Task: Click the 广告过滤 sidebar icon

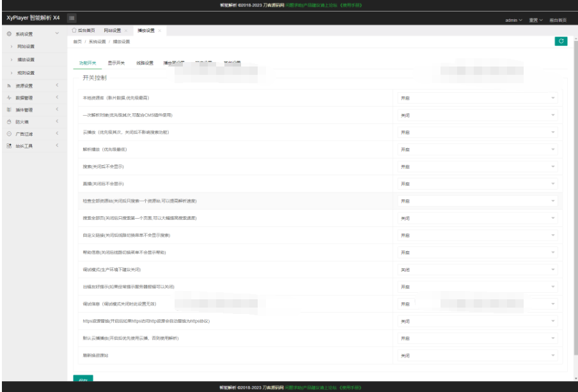Action: tap(9, 134)
